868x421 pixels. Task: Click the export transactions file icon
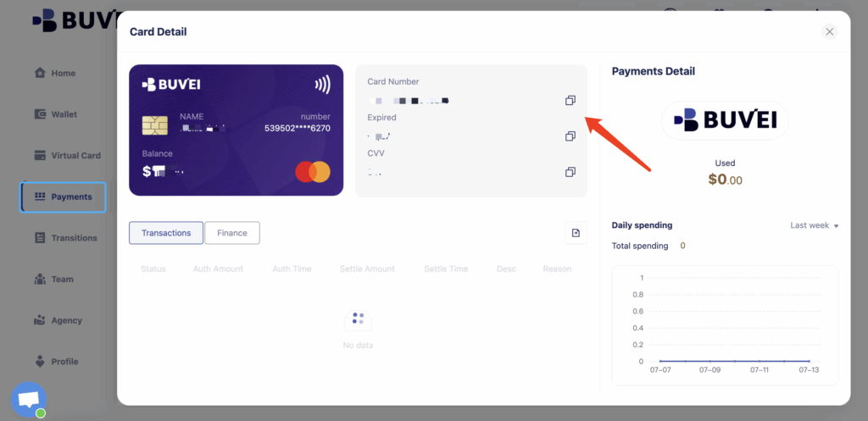[576, 233]
